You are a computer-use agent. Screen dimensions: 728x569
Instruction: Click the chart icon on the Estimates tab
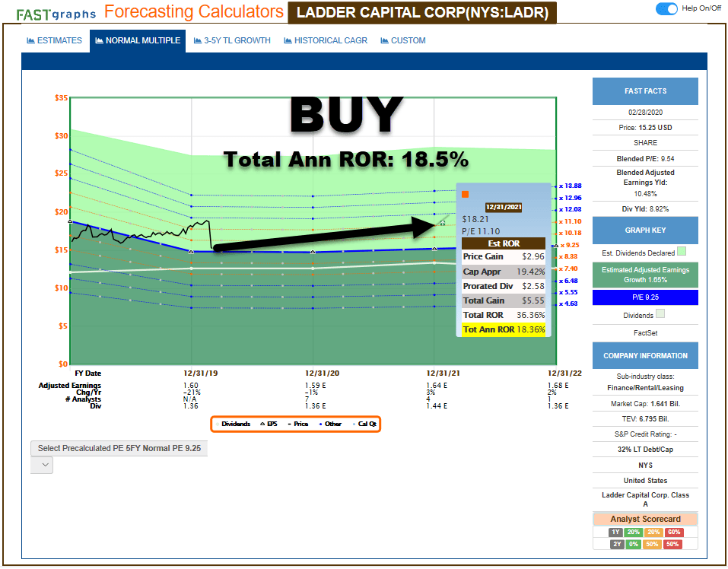click(x=30, y=41)
